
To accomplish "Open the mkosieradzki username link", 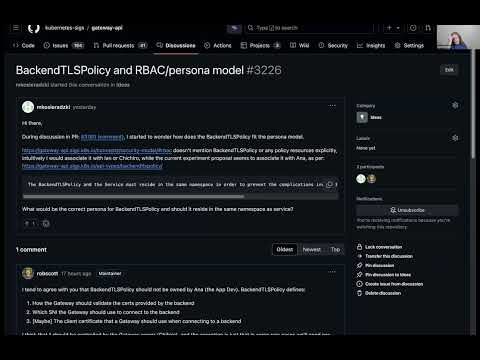I will (x=53, y=107).
